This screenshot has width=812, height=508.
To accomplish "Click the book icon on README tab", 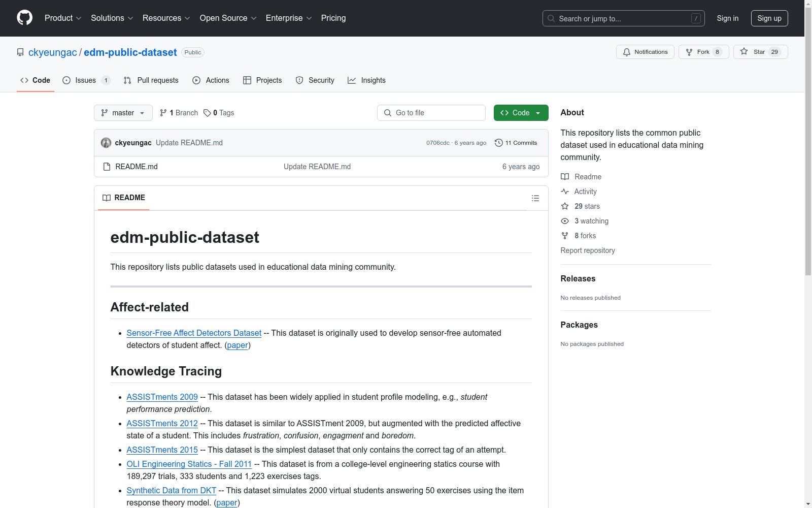I will pyautogui.click(x=107, y=198).
